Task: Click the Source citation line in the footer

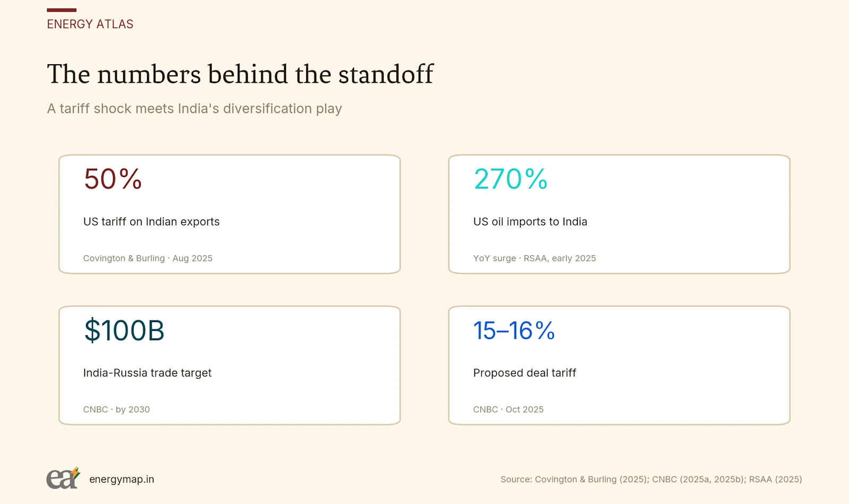Action: coord(651,479)
